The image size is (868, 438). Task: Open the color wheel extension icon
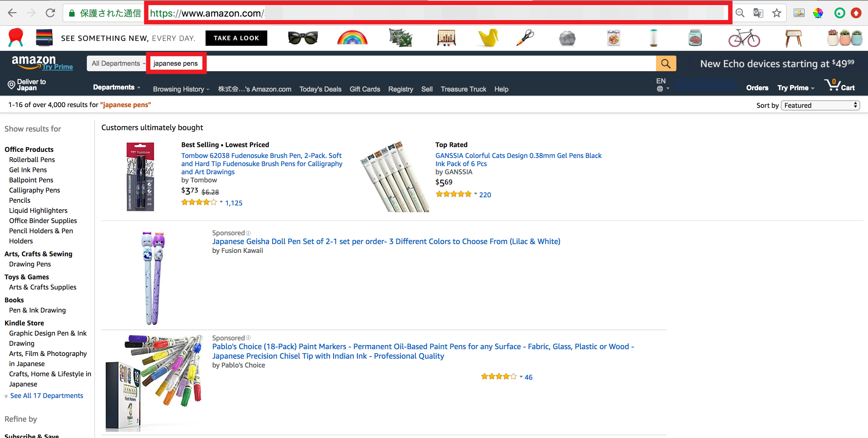coord(818,13)
